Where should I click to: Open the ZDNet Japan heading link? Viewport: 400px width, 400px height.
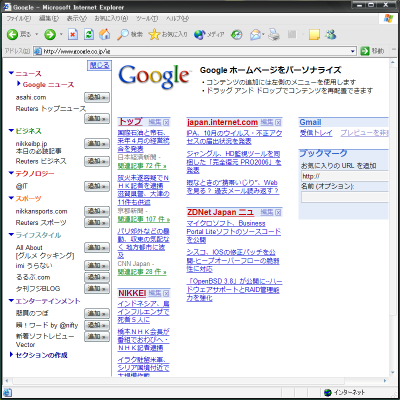pos(220,212)
